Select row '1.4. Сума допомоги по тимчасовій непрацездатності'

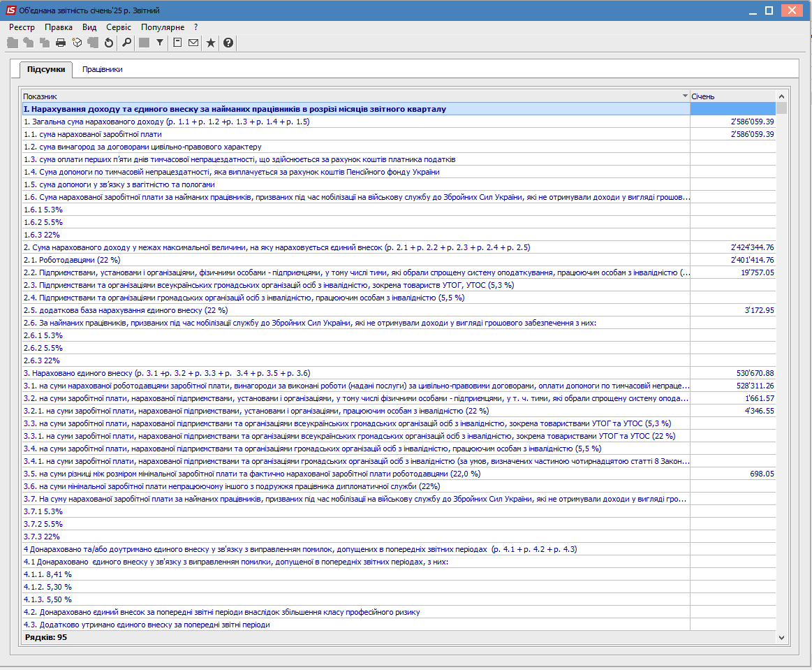tap(399, 172)
